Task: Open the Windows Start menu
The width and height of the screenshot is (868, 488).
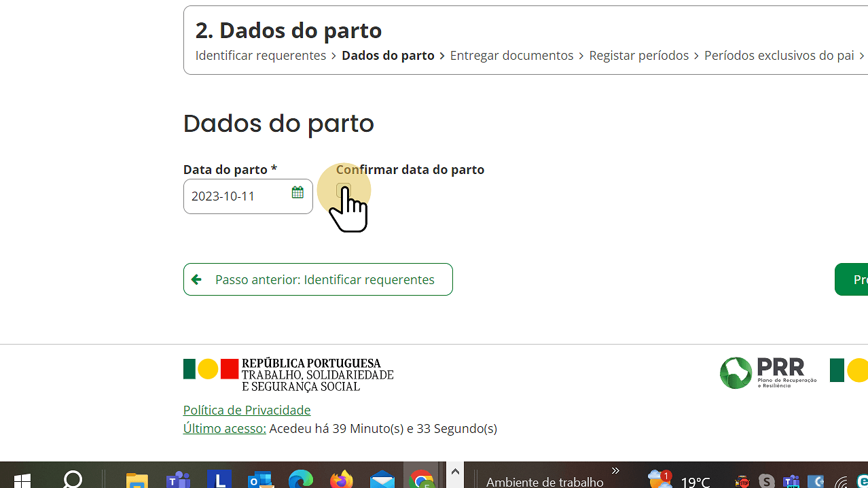Action: 22,480
